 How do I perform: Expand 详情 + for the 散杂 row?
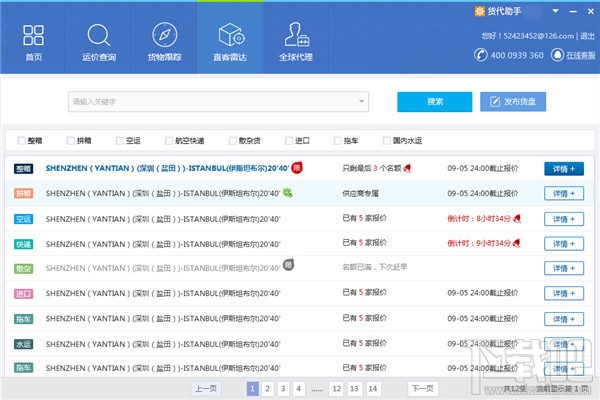coord(564,268)
